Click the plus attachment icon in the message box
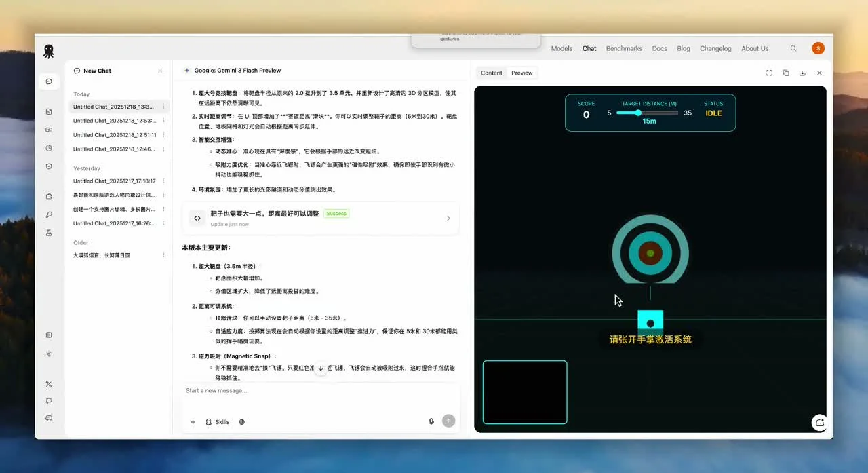This screenshot has height=473, width=868. point(193,422)
